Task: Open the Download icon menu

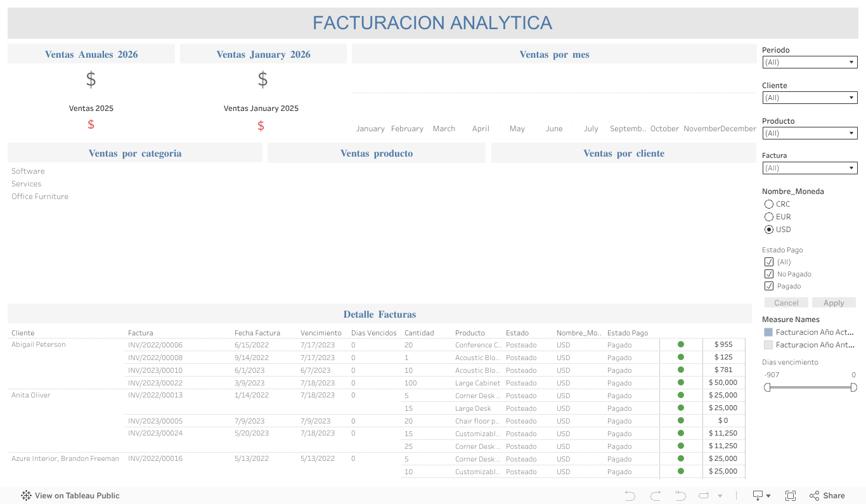Action: pyautogui.click(x=761, y=496)
